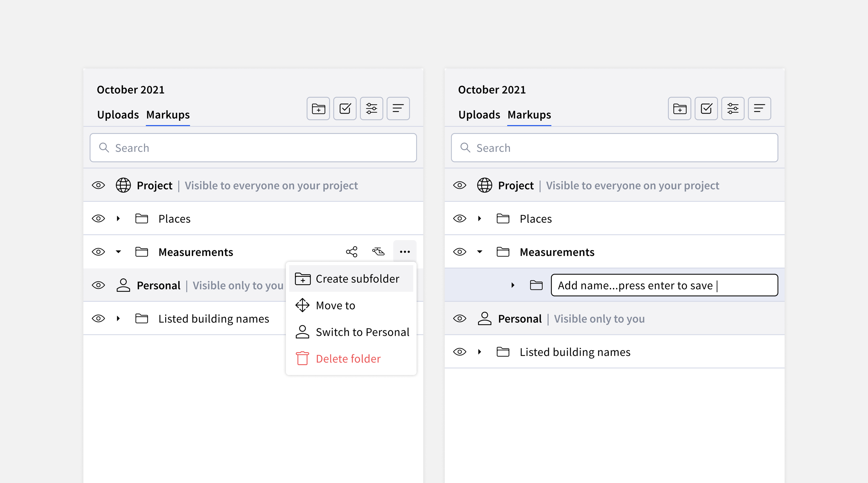The height and width of the screenshot is (483, 868).
Task: Switch to Uploads tab in left panel
Action: click(x=118, y=115)
